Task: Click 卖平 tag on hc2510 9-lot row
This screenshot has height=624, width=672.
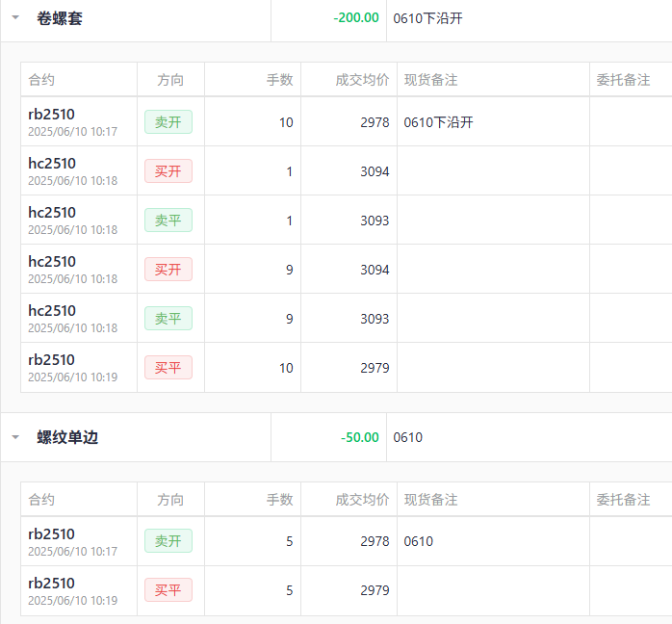Action: coord(168,319)
